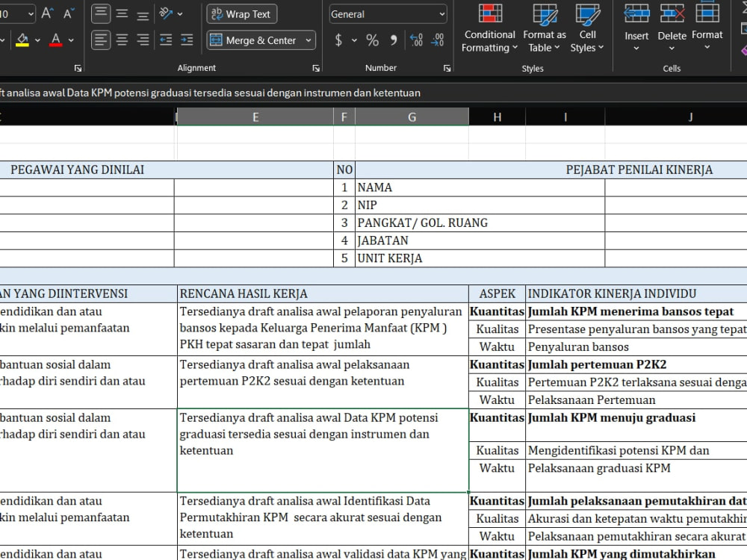The width and height of the screenshot is (747, 560).
Task: Click cell Penyaluran bansos
Action: pos(636,347)
